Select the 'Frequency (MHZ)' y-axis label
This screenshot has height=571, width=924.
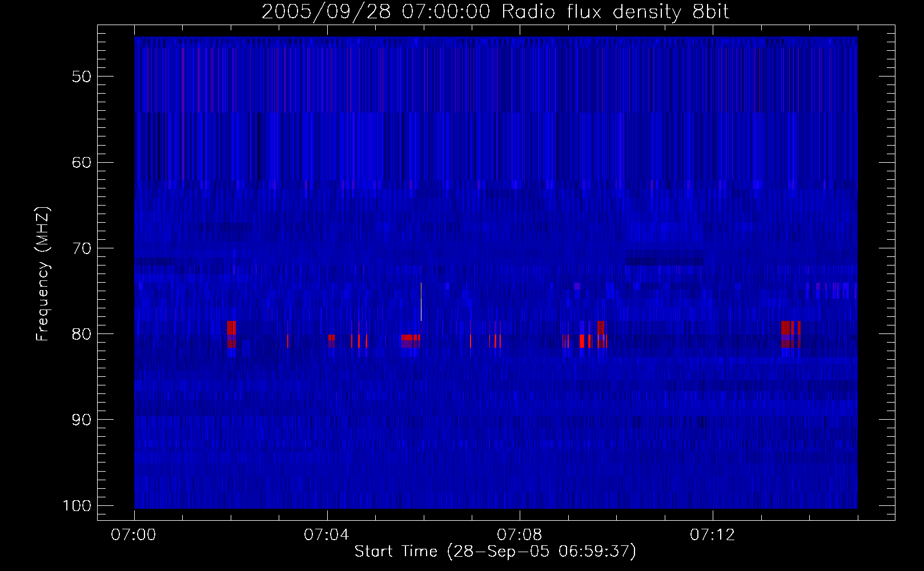pyautogui.click(x=43, y=274)
